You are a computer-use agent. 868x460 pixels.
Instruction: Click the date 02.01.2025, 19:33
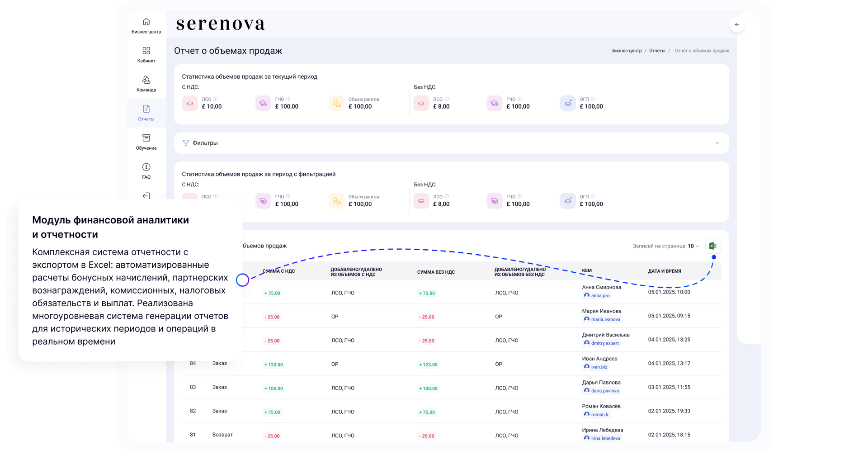[669, 411]
